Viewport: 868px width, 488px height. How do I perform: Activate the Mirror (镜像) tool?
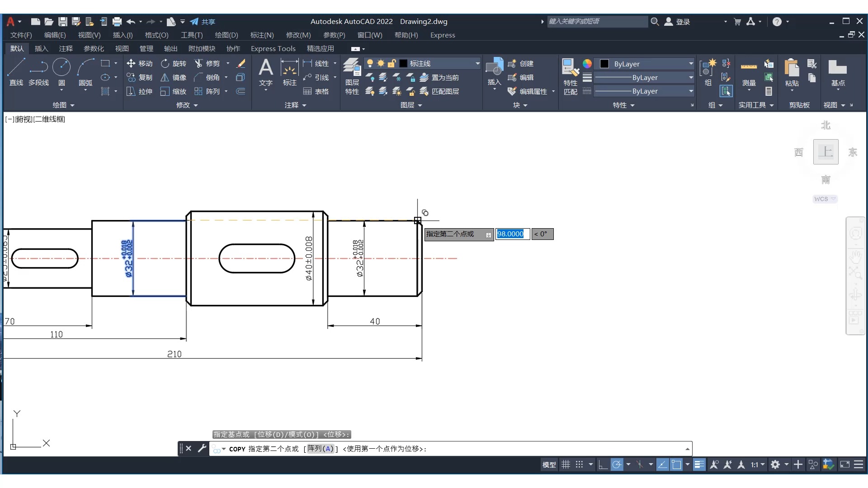click(165, 77)
